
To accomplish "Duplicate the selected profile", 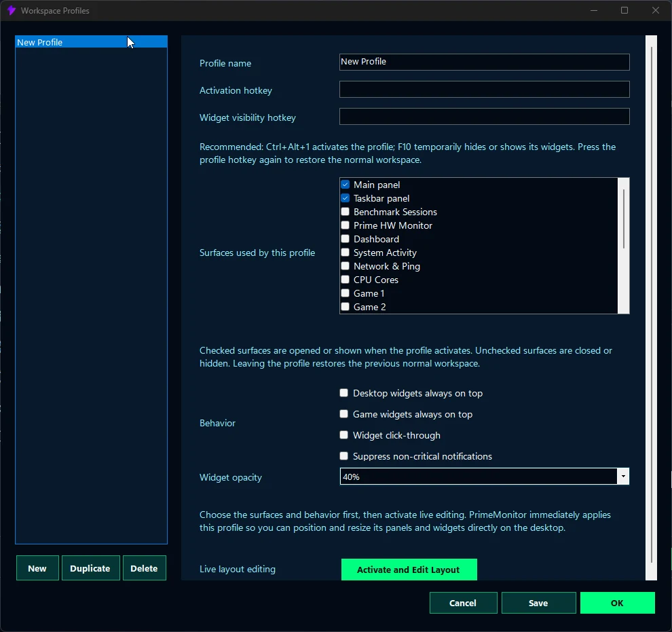I will point(90,568).
